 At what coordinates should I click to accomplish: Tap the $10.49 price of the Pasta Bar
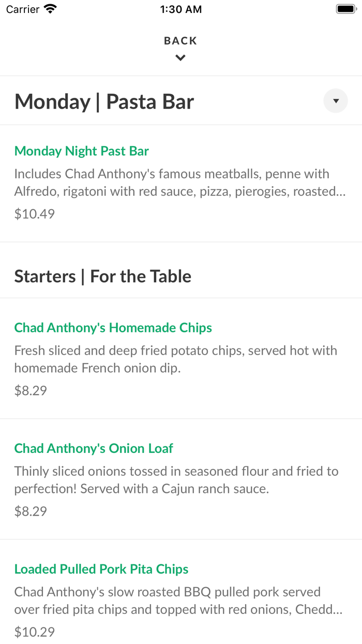click(x=34, y=213)
